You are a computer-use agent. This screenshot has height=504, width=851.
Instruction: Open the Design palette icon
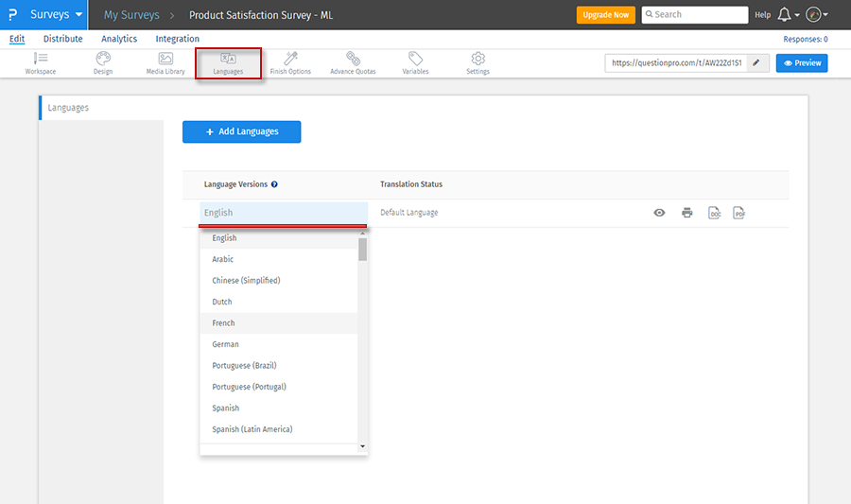[x=103, y=60]
